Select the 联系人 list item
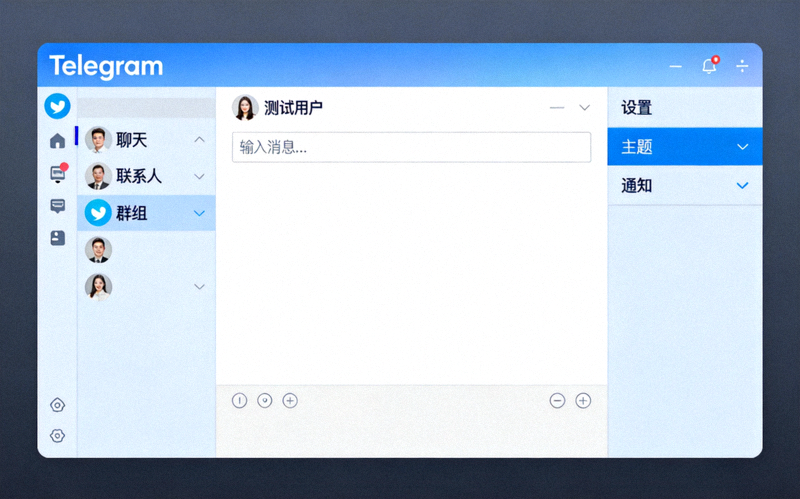This screenshot has height=499, width=800. pos(146,177)
